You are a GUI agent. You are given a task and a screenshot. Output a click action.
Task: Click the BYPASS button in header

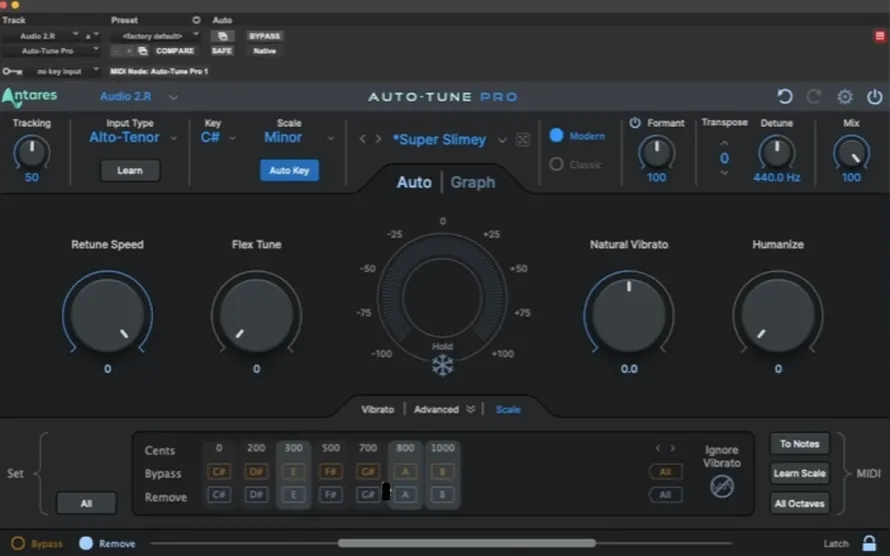(265, 36)
